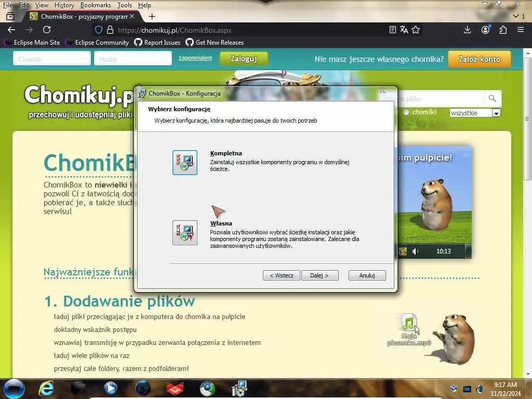The width and height of the screenshot is (532, 399).
Task: Launch Internet Explorer from taskbar
Action: (46, 388)
